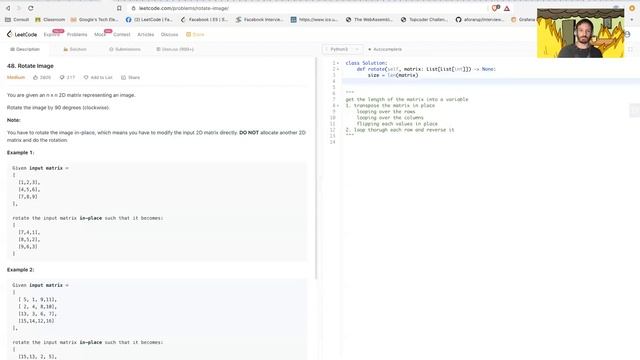The height and width of the screenshot is (360, 640).
Task: Open the (2) LeetCode Facebook bookmark
Action: (149, 20)
